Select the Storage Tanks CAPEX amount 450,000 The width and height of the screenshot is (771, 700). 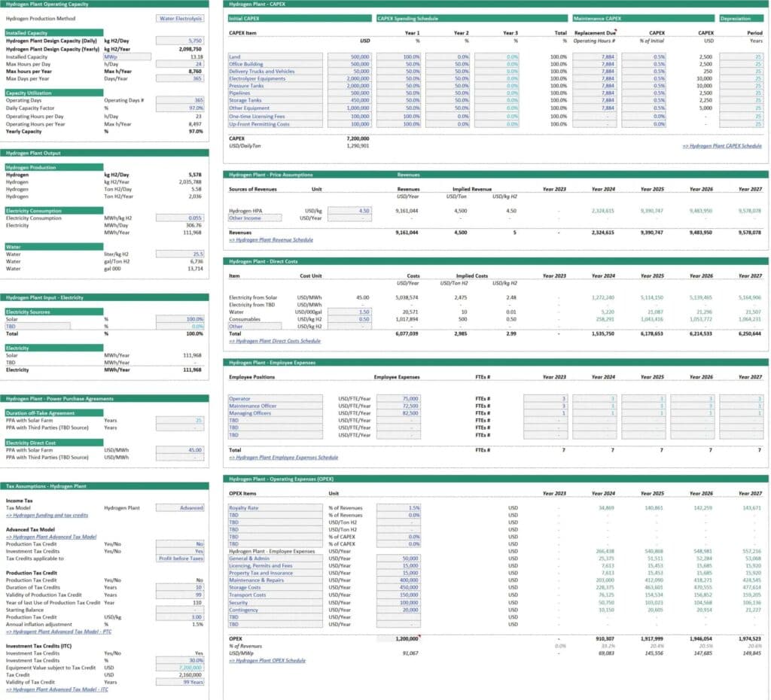[349, 100]
